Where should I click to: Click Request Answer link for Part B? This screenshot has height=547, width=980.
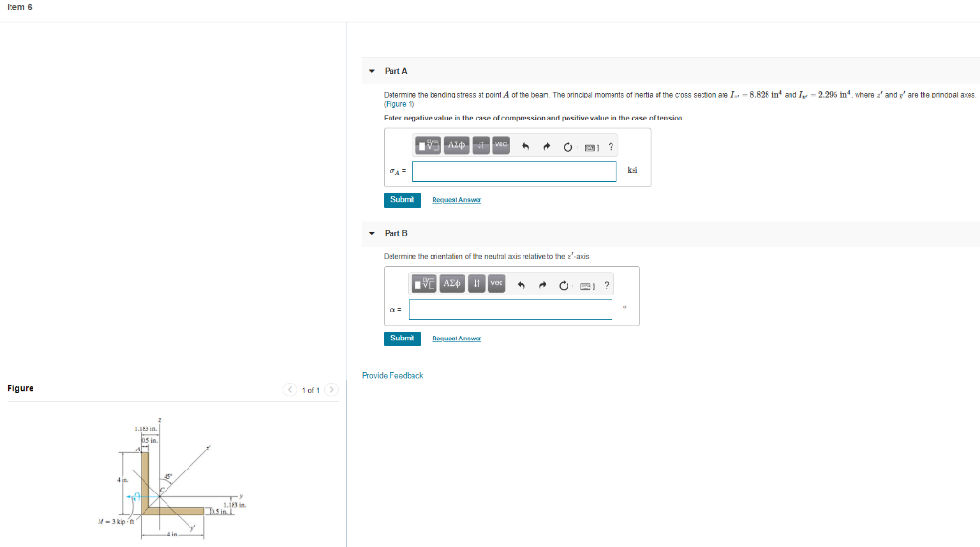pyautogui.click(x=457, y=339)
